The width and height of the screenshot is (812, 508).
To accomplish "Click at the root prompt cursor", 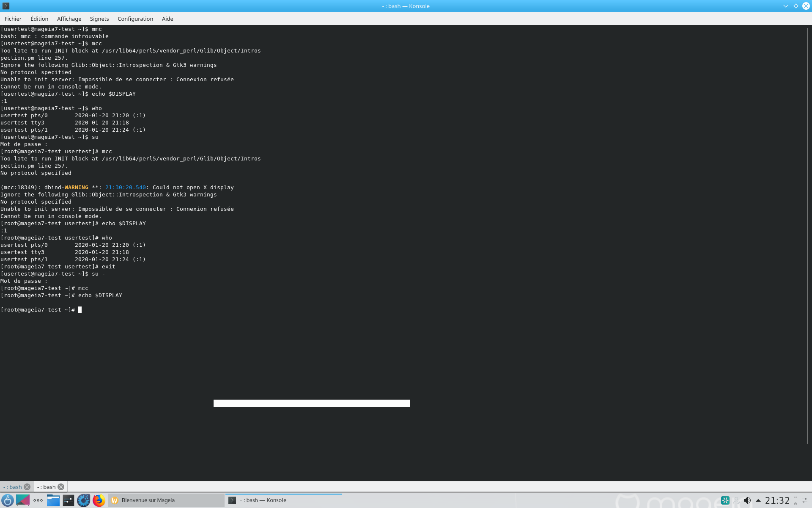I will [80, 310].
